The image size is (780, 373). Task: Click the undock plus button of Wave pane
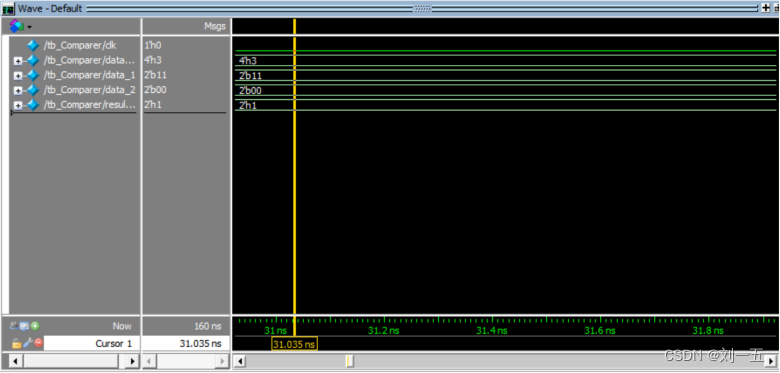(x=766, y=8)
